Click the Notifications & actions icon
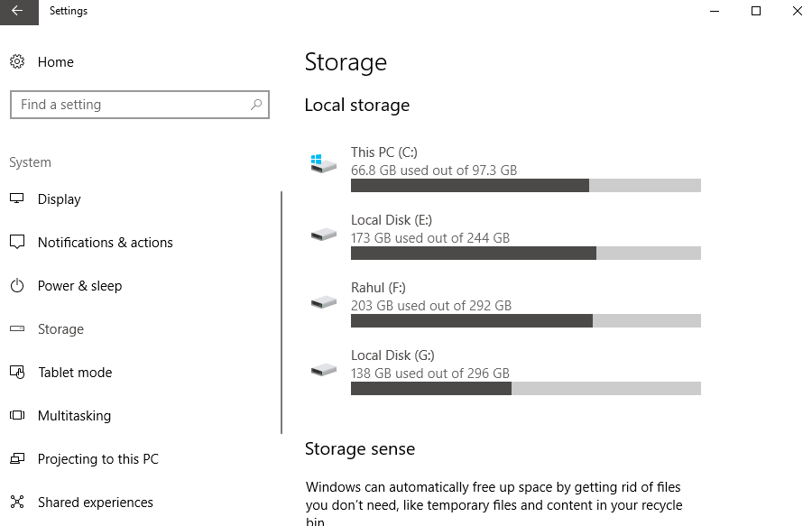 17,243
